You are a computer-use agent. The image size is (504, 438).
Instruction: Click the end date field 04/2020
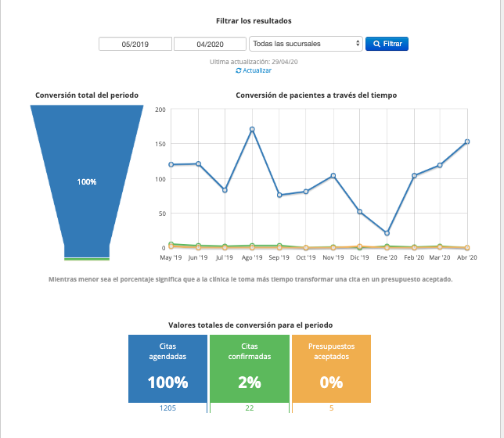coord(210,44)
